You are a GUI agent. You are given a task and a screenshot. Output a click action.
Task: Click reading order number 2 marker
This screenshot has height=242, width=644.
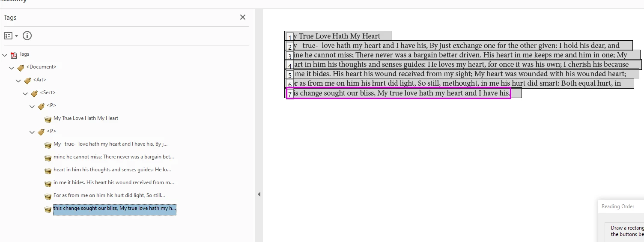pyautogui.click(x=290, y=47)
